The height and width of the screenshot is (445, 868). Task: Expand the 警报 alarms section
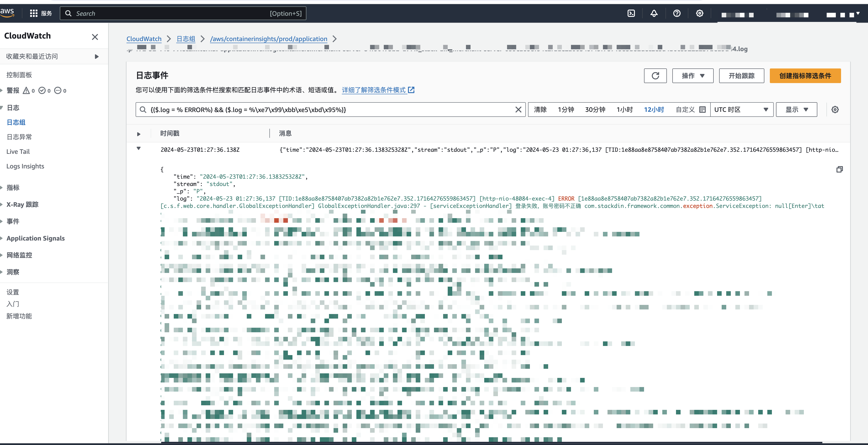(x=2, y=90)
